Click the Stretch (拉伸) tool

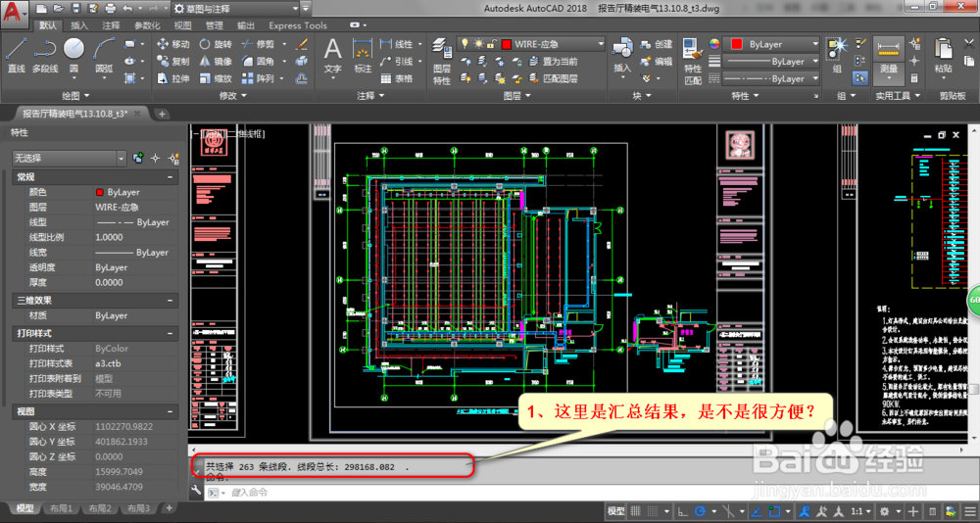click(x=172, y=78)
